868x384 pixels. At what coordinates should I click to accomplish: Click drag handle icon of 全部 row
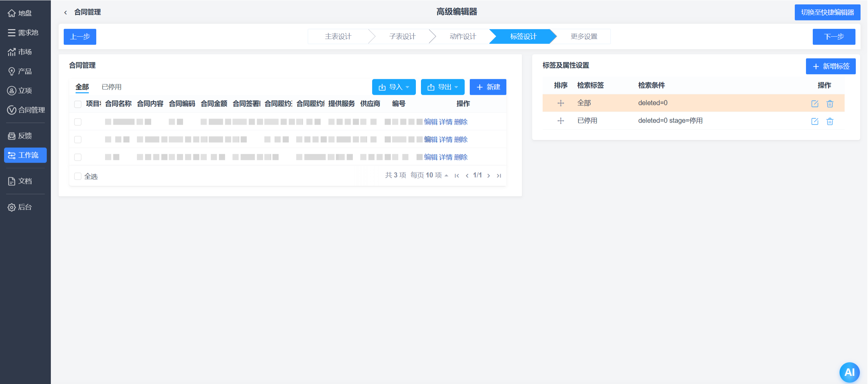561,103
